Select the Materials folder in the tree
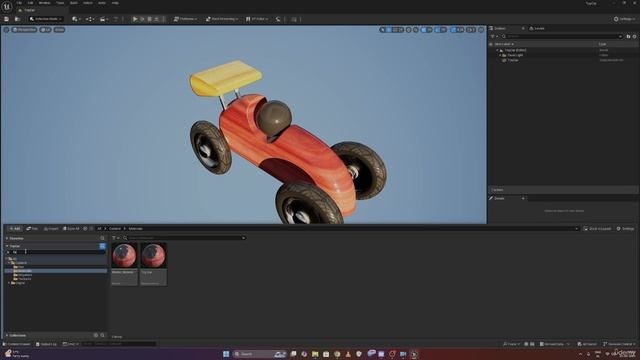Viewport: 640px width, 360px height. (x=55, y=271)
